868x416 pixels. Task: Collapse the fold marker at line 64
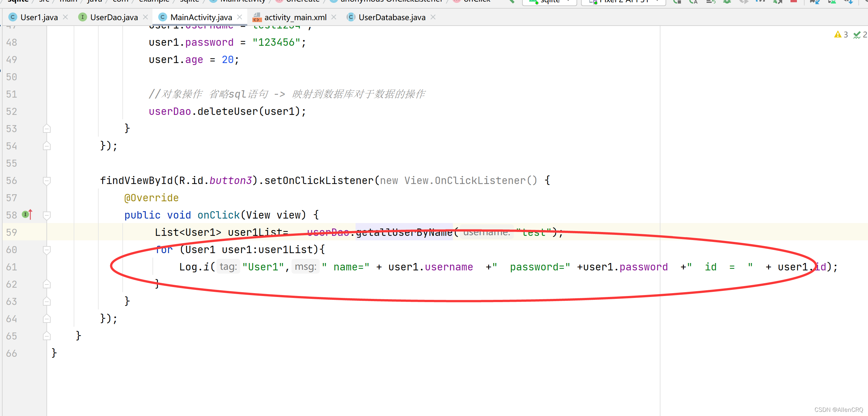click(47, 319)
